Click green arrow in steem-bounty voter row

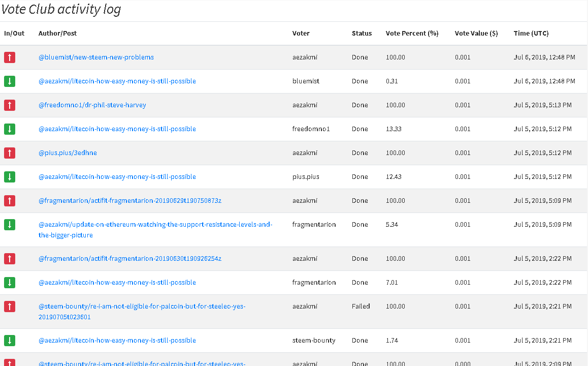[10, 341]
